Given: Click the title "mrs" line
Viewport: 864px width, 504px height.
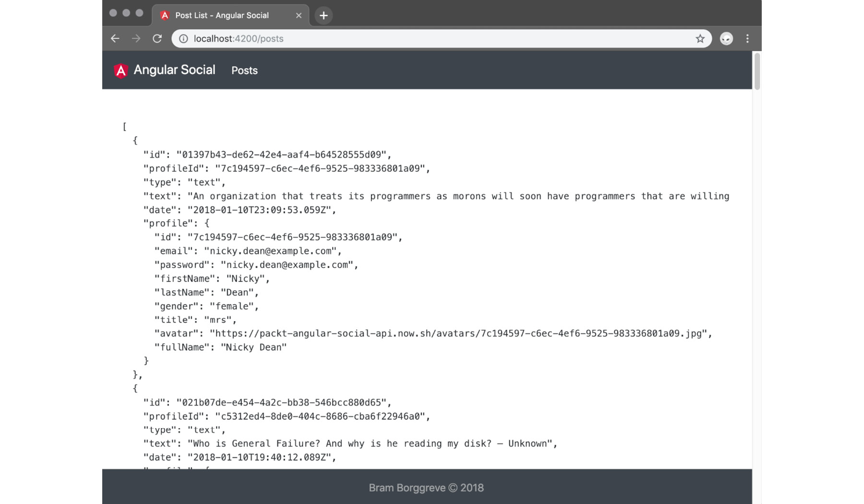Looking at the screenshot, I should 195,320.
